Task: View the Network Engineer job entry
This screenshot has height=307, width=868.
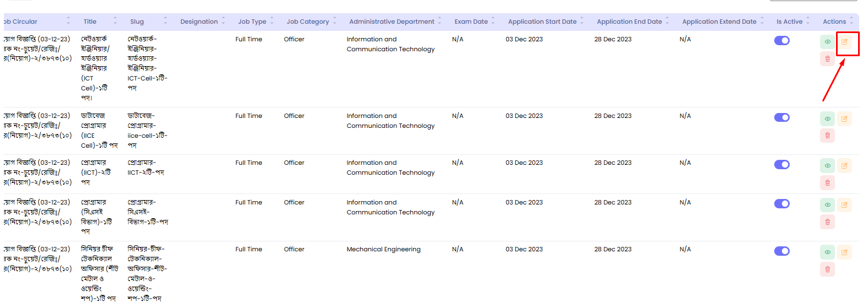Action: pos(827,42)
